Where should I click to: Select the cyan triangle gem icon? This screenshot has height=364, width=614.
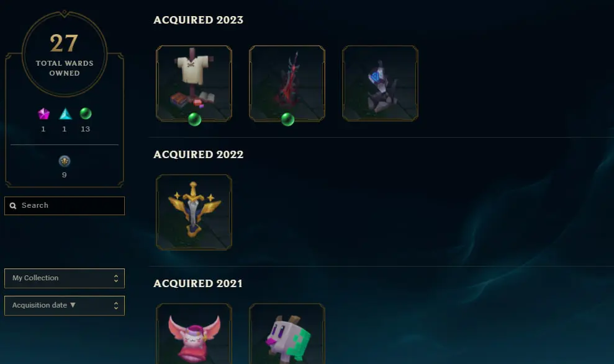(65, 113)
